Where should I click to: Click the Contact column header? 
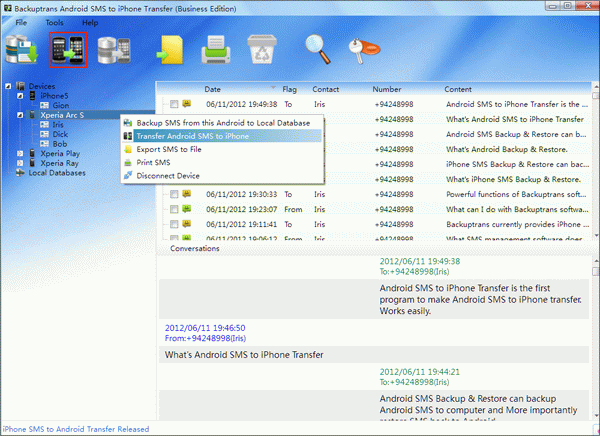[326, 89]
